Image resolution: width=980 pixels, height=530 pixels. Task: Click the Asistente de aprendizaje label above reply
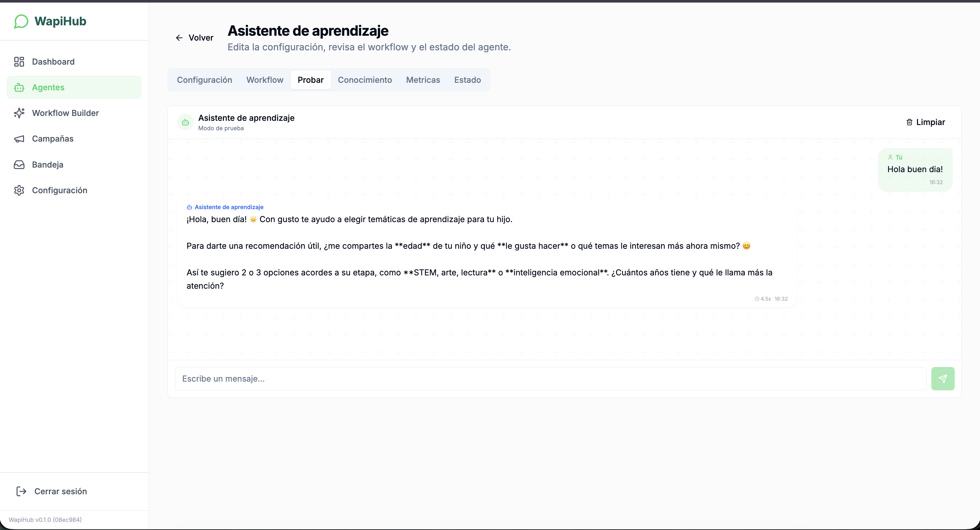click(x=229, y=207)
